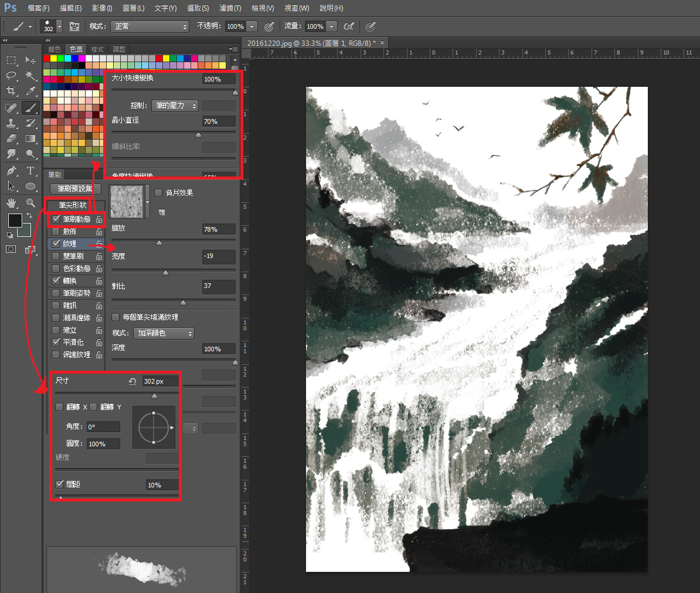This screenshot has width=700, height=593.
Task: Select the Brush tool in the toolbox
Action: click(x=30, y=107)
